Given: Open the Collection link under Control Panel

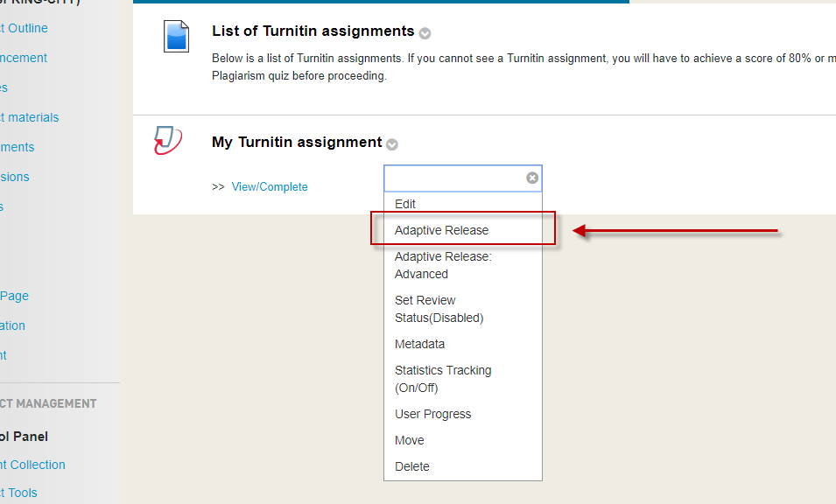Looking at the screenshot, I should click(35, 465).
